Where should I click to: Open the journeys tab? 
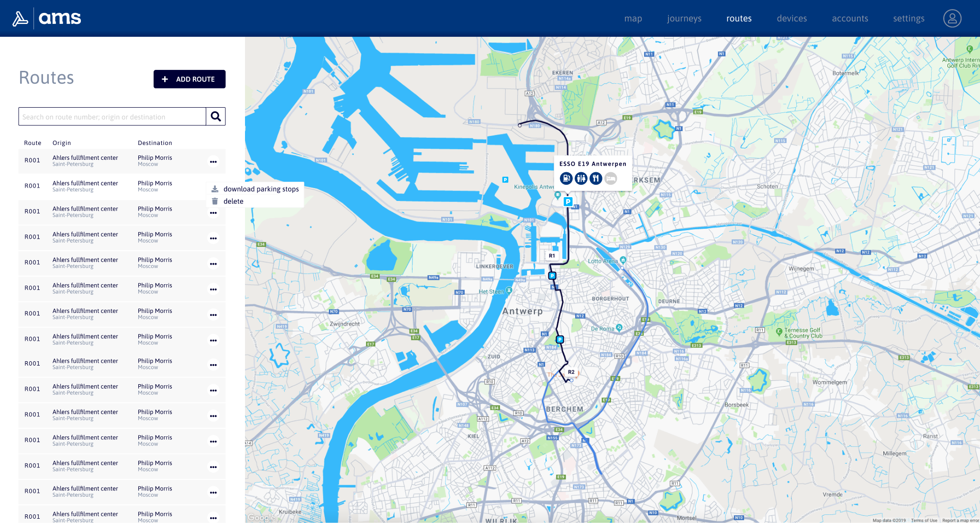tap(684, 18)
